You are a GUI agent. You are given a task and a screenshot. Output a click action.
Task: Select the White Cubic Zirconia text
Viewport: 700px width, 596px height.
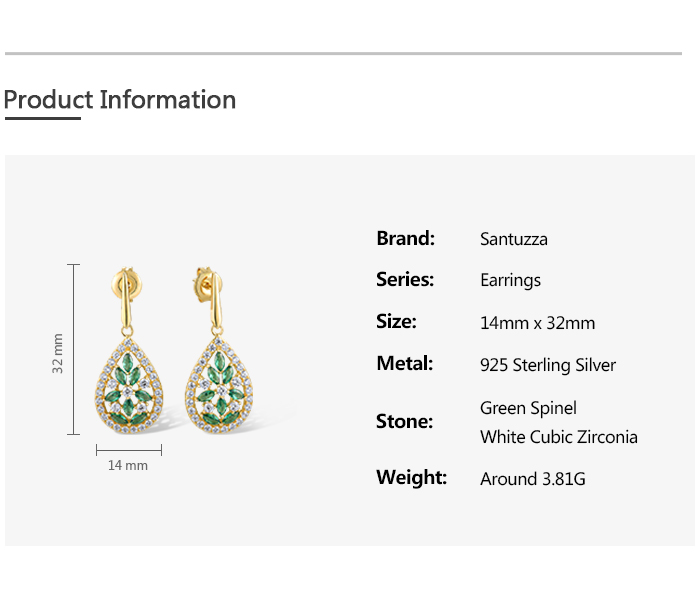click(558, 437)
